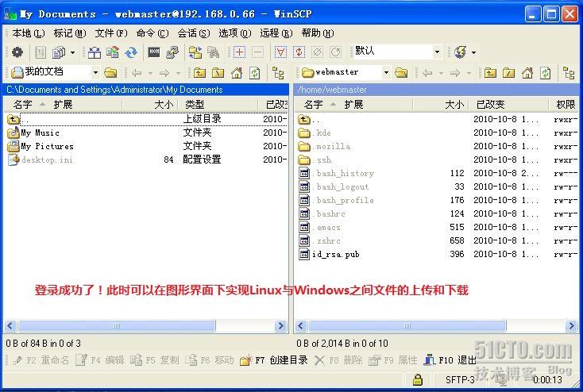Image resolution: width=583 pixels, height=392 pixels.
Task: Open the 会话(S) menu
Action: [x=194, y=33]
